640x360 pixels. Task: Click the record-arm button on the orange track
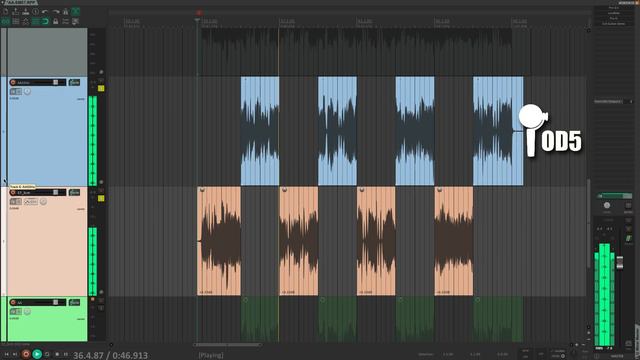(x=13, y=192)
